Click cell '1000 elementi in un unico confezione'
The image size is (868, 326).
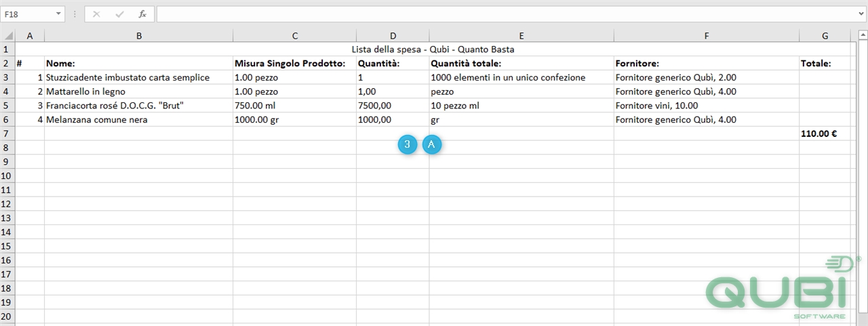[x=521, y=78]
